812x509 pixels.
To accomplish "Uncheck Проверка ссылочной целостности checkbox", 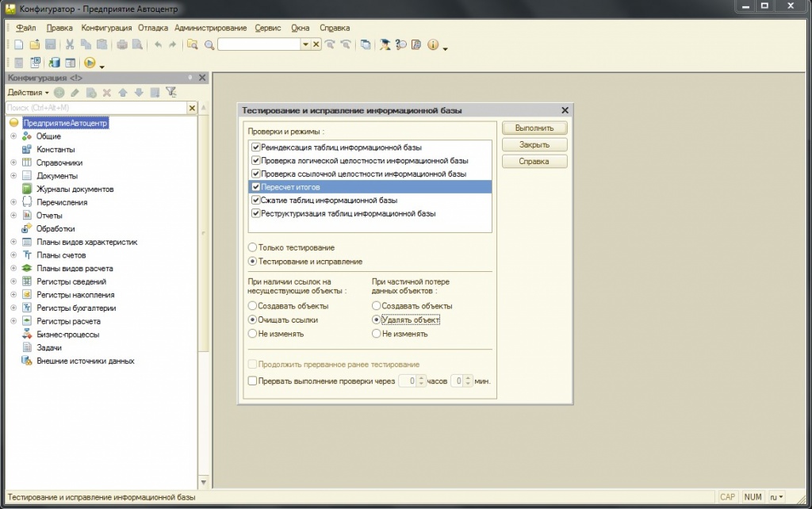I will point(256,174).
